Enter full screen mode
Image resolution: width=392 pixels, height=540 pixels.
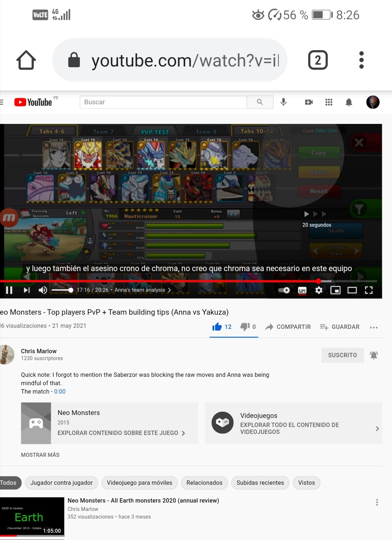[369, 290]
